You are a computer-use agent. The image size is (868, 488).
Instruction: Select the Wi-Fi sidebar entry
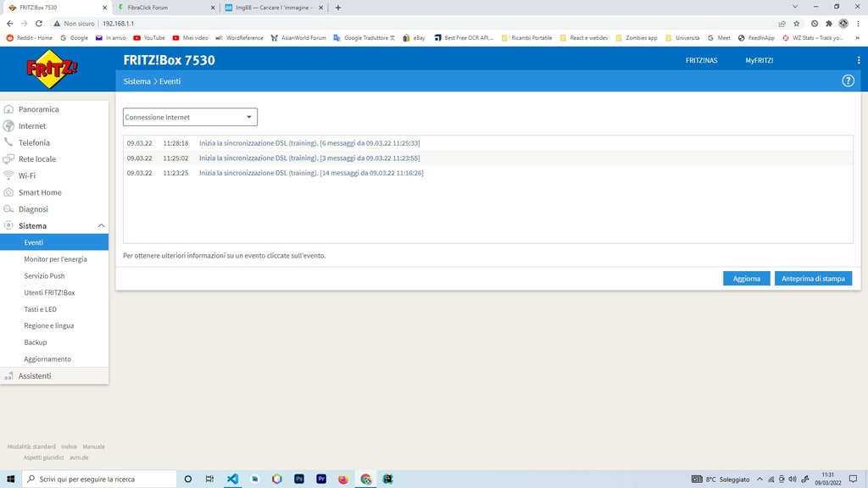tap(27, 175)
